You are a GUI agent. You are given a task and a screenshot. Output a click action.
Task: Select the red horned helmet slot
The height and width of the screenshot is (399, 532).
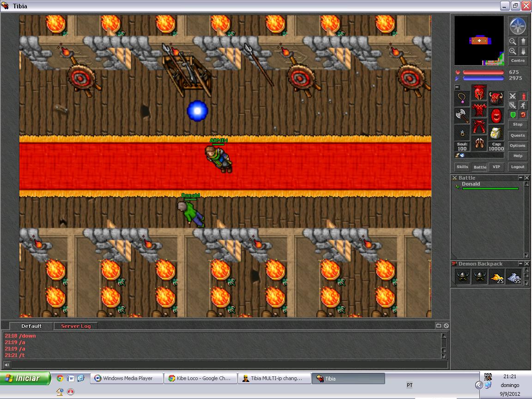pyautogui.click(x=479, y=93)
